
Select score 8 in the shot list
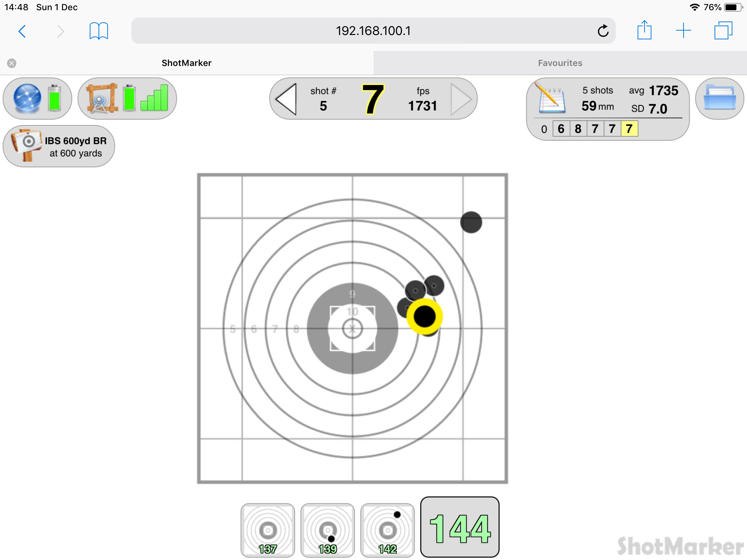pyautogui.click(x=578, y=129)
